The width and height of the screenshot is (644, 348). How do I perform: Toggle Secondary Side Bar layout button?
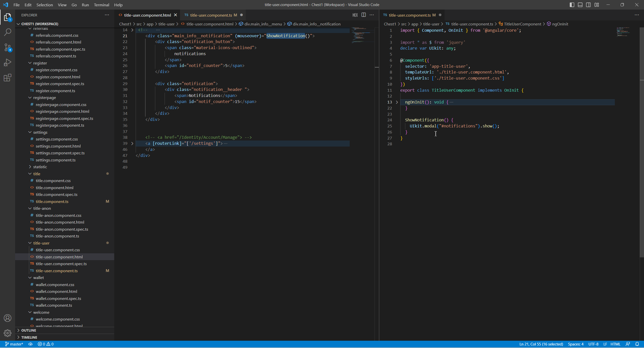coord(588,5)
